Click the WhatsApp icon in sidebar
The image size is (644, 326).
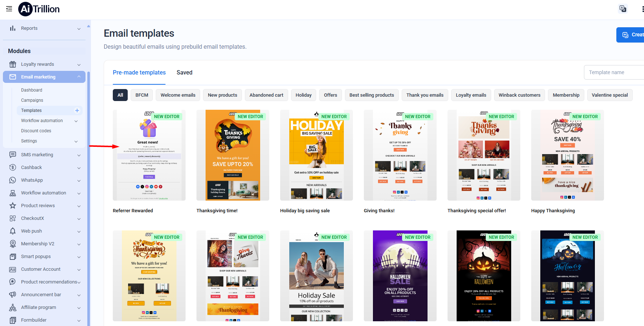[13, 180]
